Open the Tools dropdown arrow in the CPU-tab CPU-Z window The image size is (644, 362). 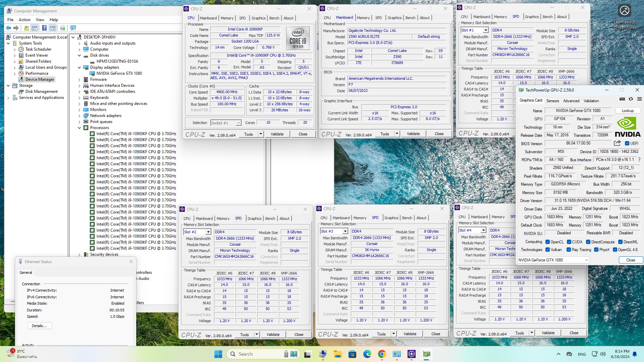coord(261,134)
